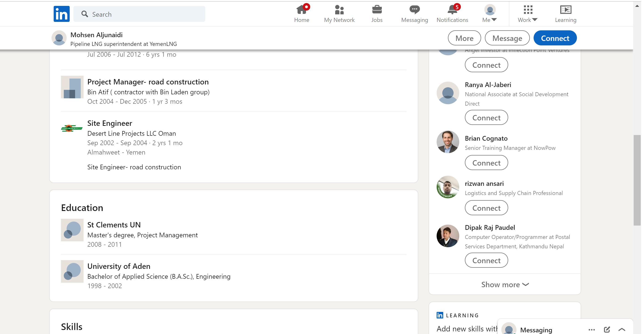Open the Learning icon
Screen dimensions: 644x334
point(565,10)
